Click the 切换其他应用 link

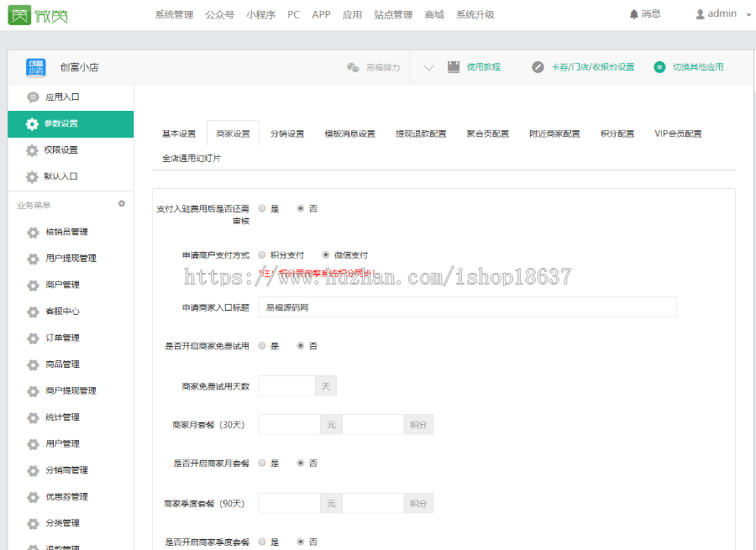[x=698, y=67]
